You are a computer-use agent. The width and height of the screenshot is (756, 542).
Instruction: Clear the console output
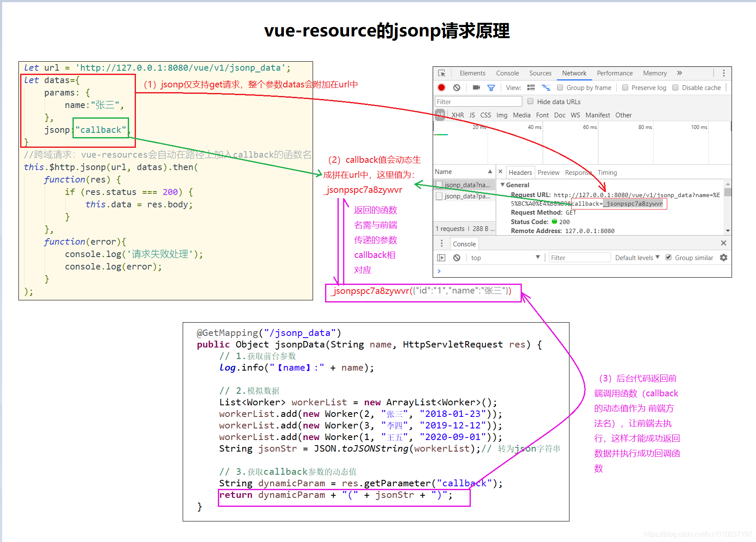[457, 258]
